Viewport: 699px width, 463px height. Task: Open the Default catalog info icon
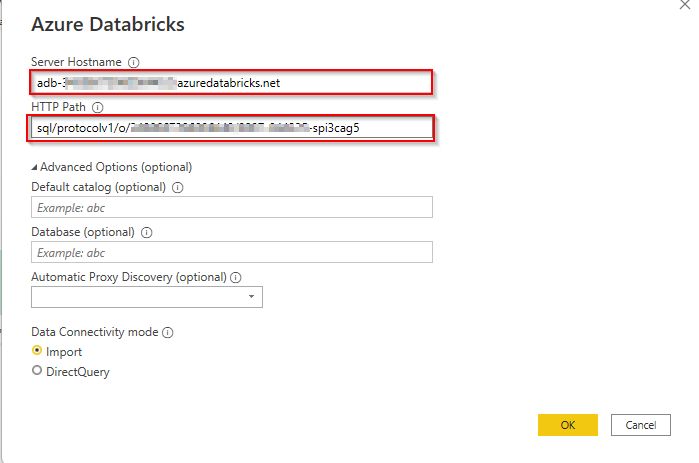178,188
